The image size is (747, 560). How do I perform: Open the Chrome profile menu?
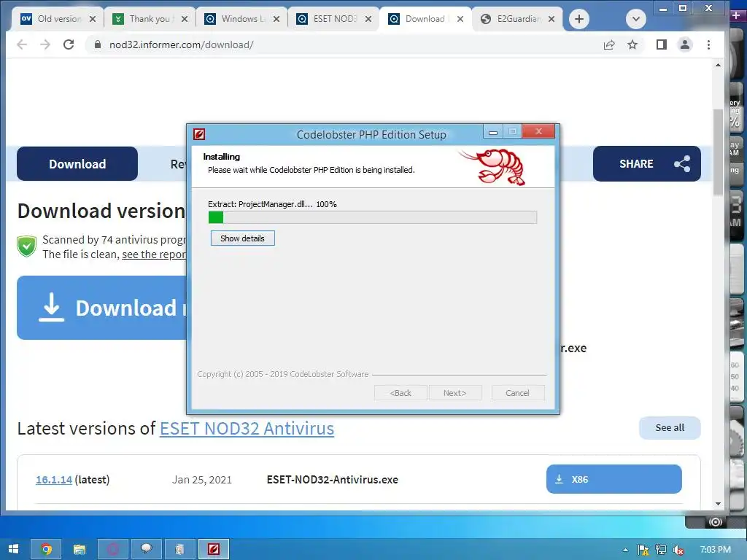(x=684, y=44)
